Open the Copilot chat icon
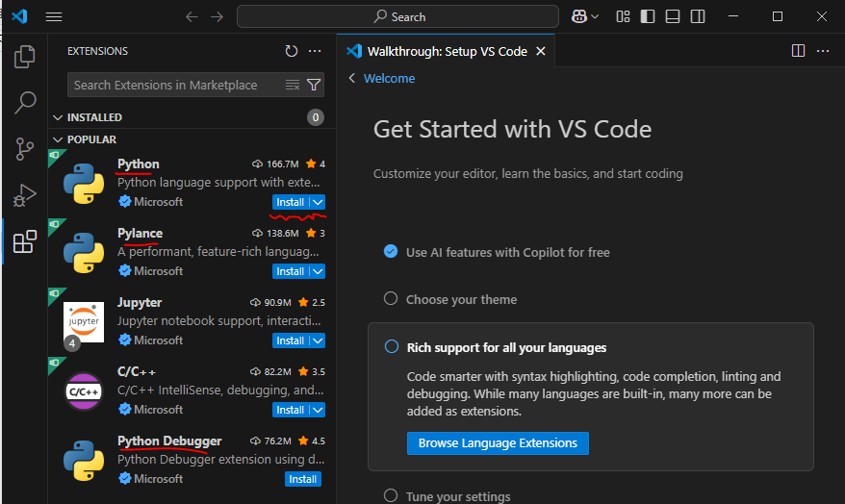Viewport: 845px width, 504px height. (579, 16)
